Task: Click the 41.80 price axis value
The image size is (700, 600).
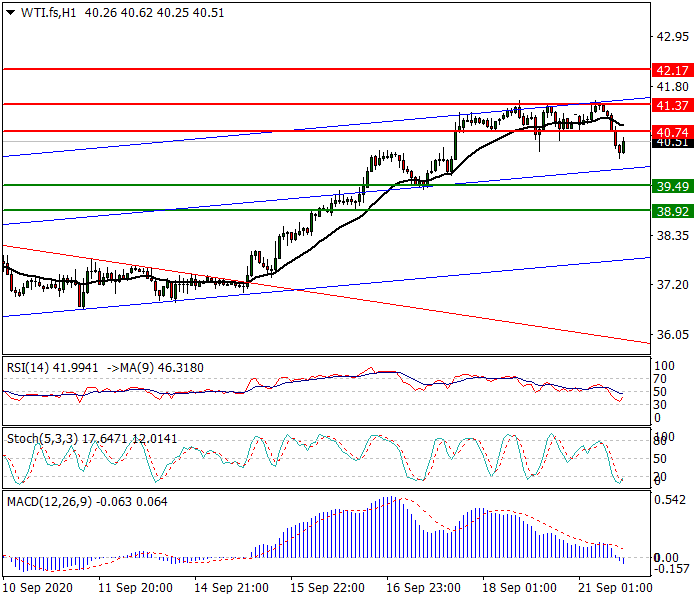Action: tap(672, 86)
